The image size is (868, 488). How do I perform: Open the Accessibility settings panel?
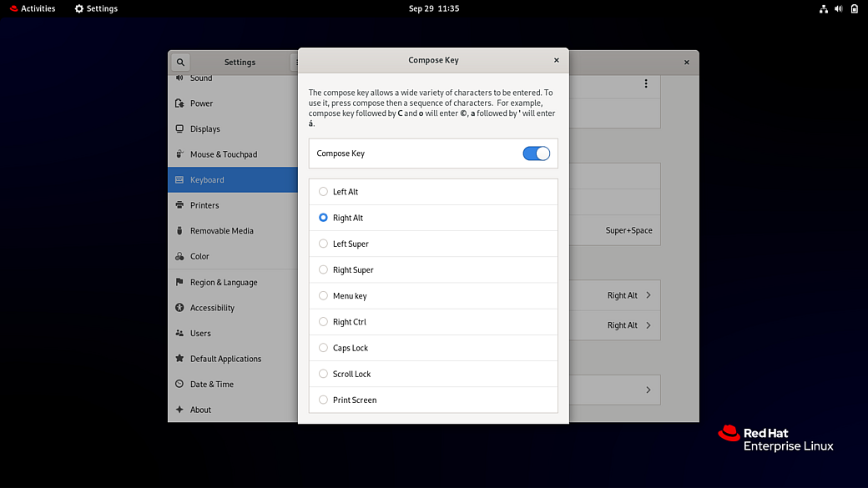point(214,307)
